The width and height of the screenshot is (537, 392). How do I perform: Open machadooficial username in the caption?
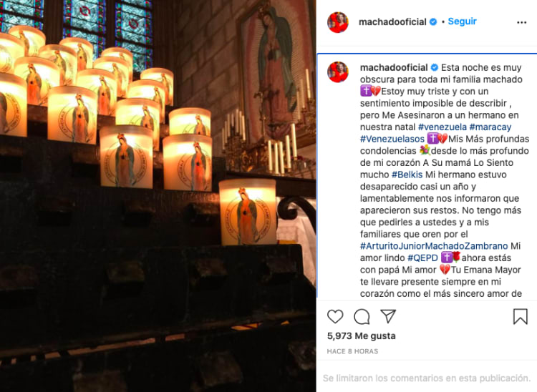click(394, 67)
